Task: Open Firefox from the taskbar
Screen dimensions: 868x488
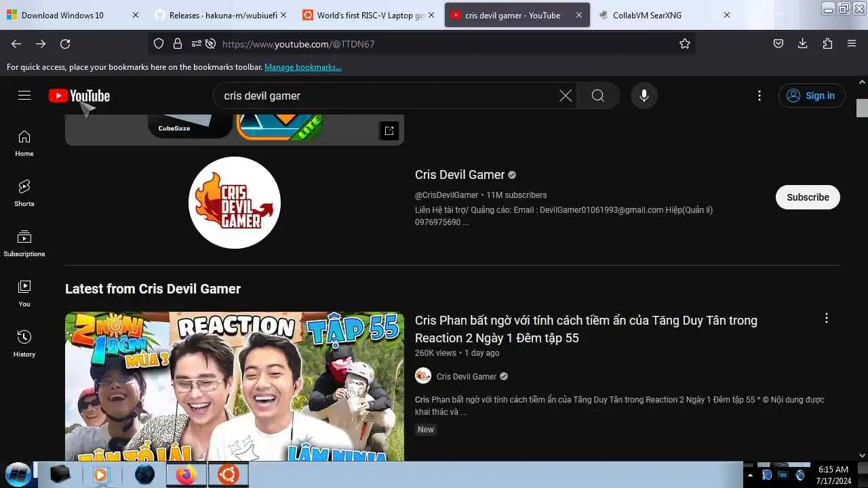Action: tap(186, 475)
